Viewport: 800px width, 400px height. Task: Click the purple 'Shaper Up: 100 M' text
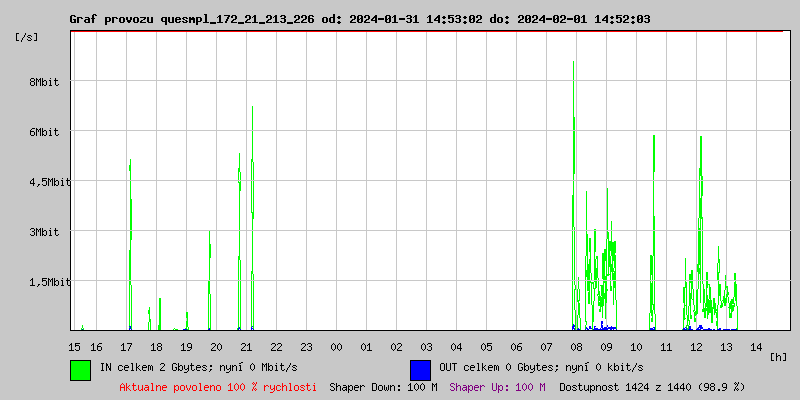[x=497, y=387]
